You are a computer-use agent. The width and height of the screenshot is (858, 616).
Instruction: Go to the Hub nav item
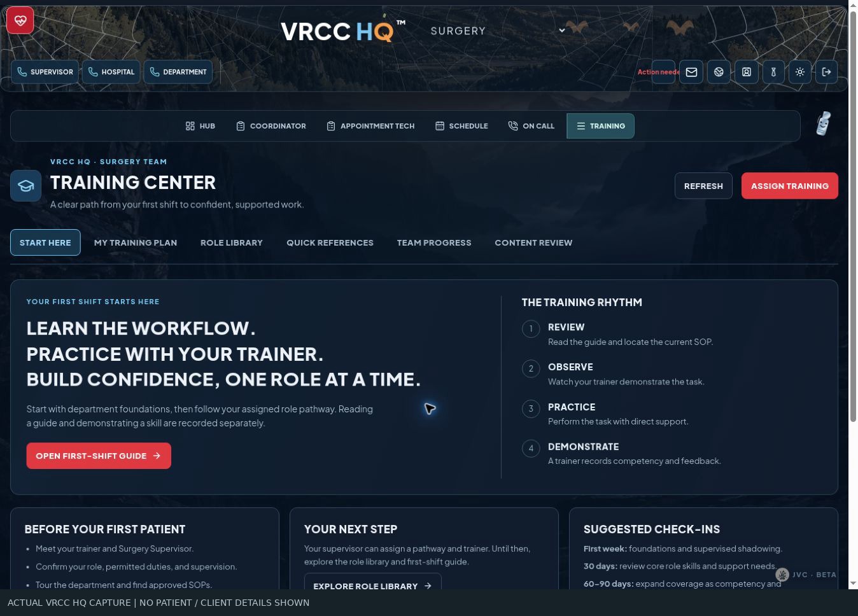pos(200,126)
